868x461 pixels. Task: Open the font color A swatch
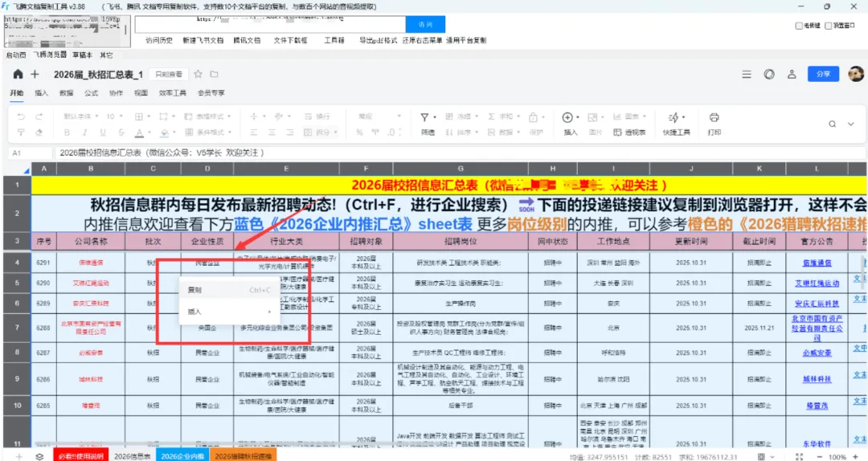(141, 133)
